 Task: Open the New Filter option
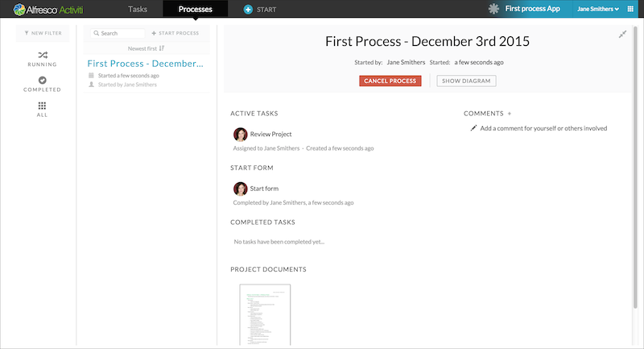point(42,33)
